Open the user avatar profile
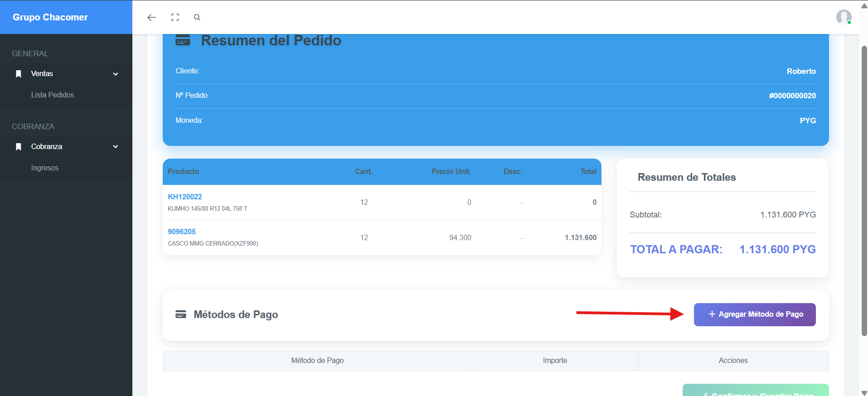 point(843,17)
